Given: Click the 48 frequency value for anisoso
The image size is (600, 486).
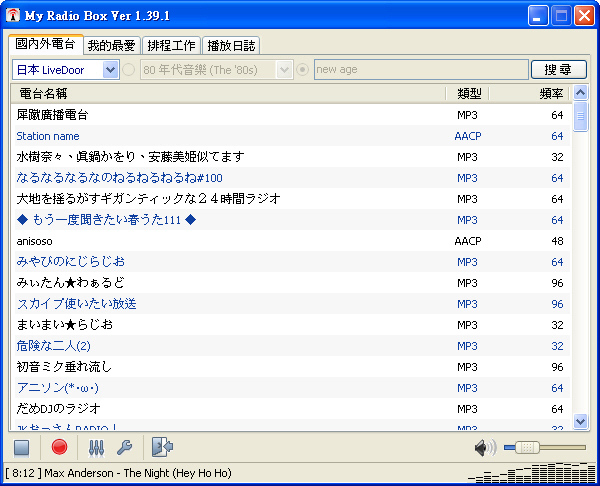Looking at the screenshot, I should coord(557,241).
